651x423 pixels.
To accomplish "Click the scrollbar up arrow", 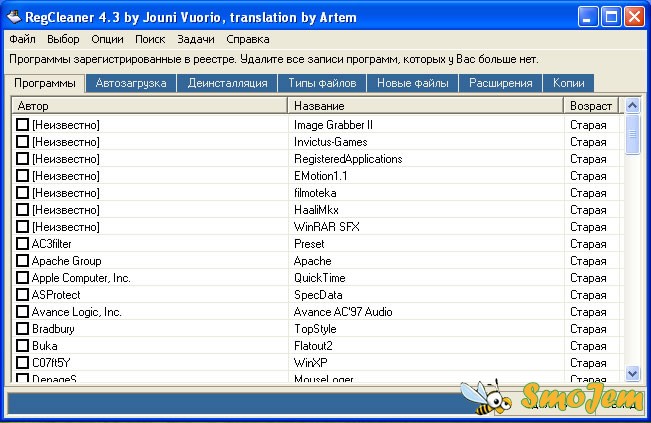I will 632,105.
